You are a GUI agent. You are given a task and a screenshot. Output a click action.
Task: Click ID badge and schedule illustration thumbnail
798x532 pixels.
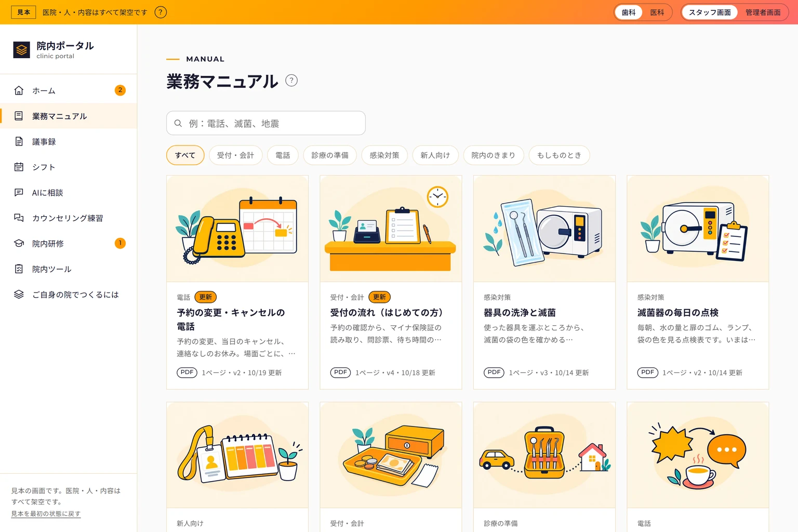(237, 455)
